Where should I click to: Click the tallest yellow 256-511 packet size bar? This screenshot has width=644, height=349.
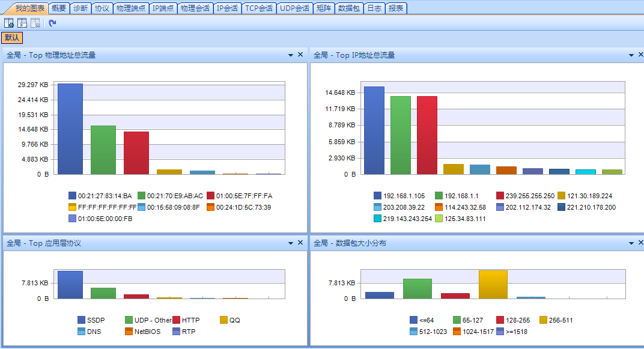point(493,284)
